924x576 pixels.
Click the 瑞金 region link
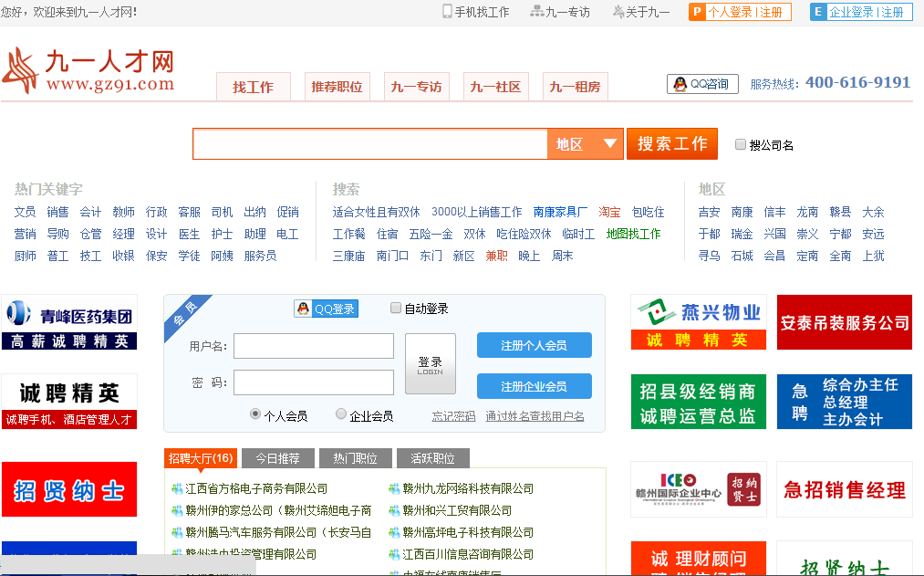tap(742, 234)
